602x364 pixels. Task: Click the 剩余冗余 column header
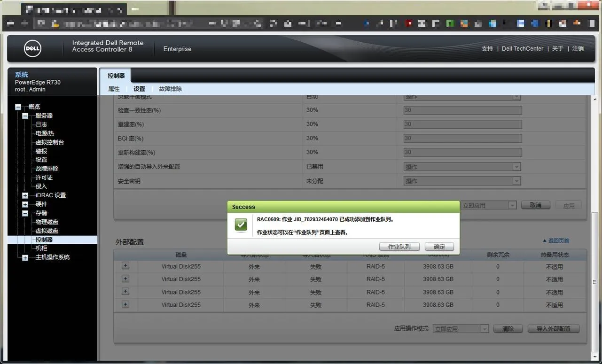point(498,255)
